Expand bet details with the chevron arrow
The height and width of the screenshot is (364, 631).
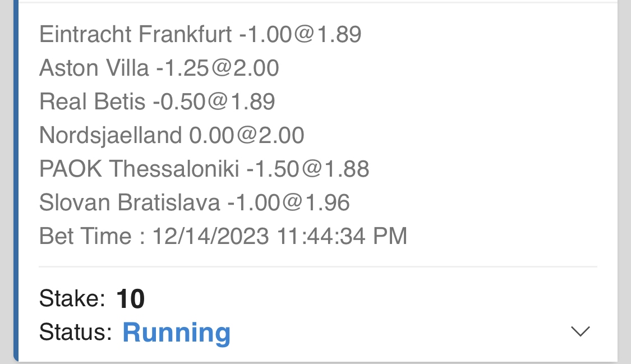click(580, 331)
